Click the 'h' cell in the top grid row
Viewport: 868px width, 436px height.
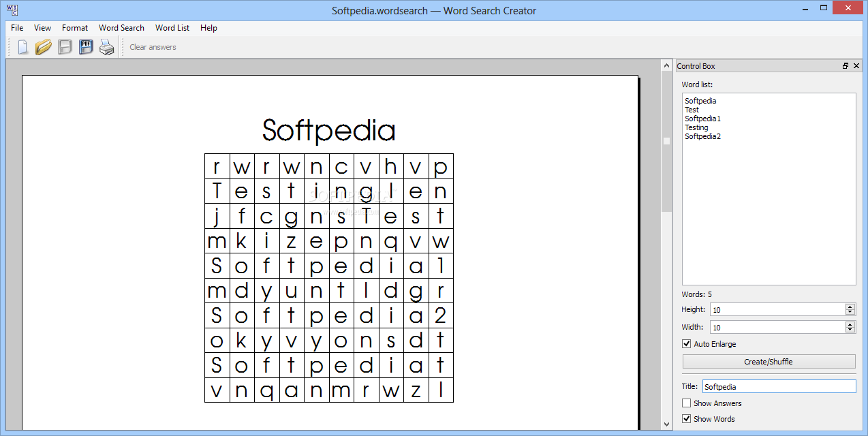391,166
